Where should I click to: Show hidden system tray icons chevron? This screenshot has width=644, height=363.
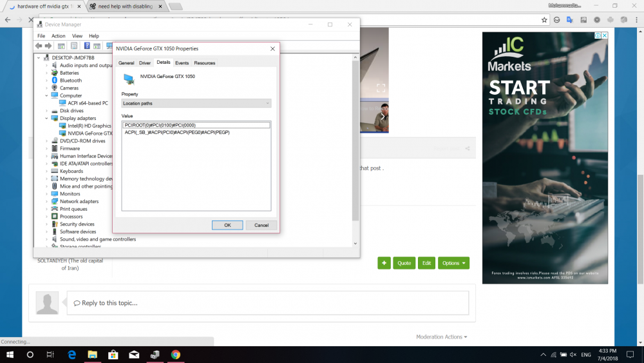543,355
